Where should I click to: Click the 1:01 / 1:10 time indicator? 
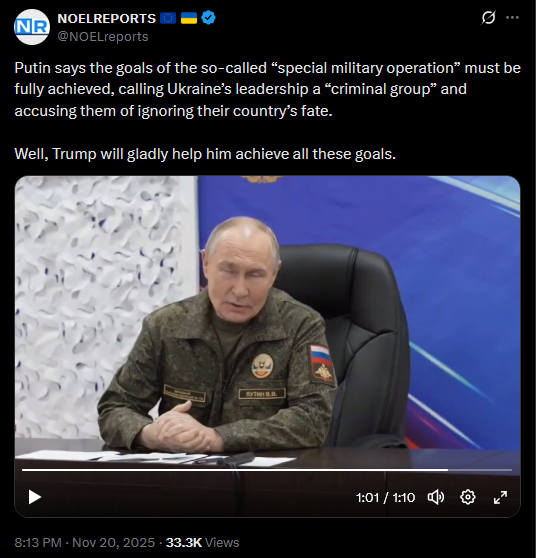tap(385, 498)
